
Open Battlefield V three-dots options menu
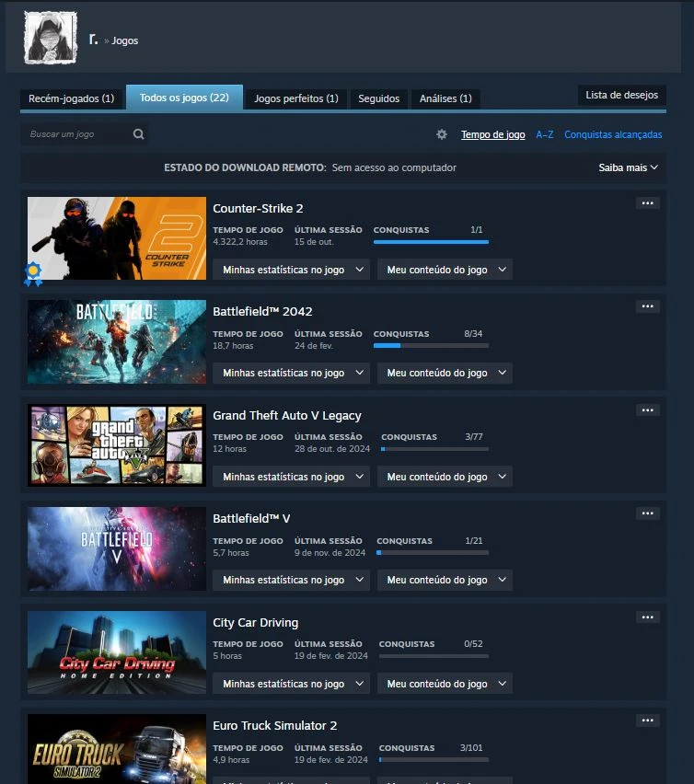coord(647,513)
